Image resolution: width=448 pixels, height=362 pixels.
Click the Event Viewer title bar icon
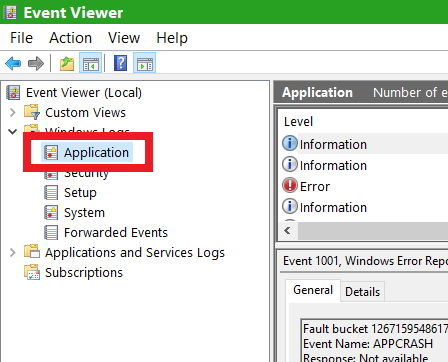[10, 13]
